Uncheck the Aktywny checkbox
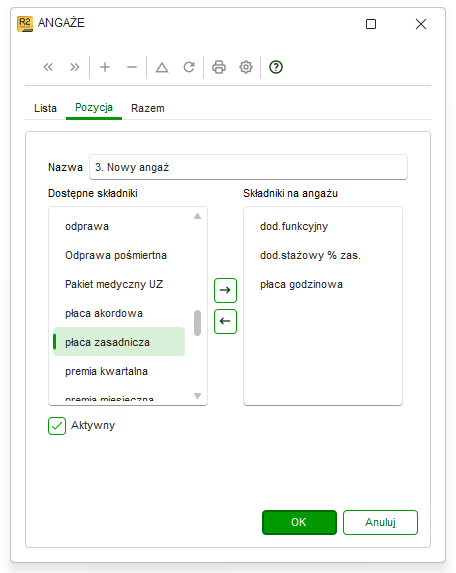Screen dimensions: 456x573 [x=57, y=426]
